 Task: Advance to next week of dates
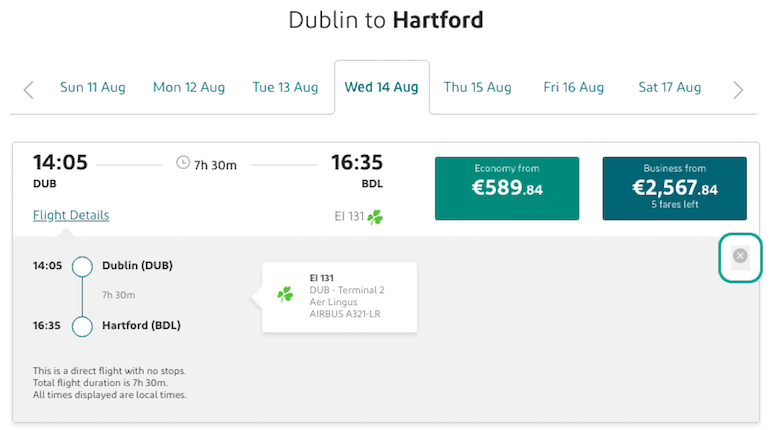[738, 90]
